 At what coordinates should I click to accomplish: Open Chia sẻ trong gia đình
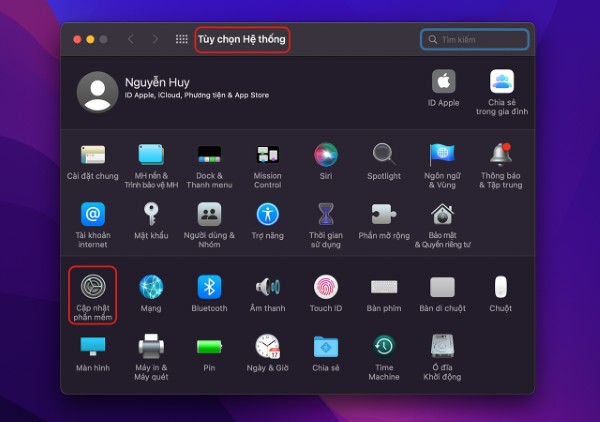[x=501, y=82]
